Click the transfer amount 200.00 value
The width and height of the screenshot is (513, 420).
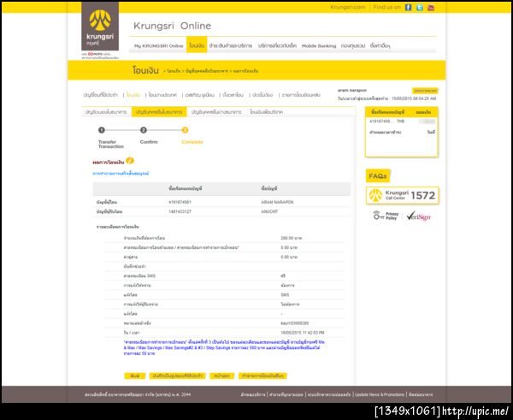[x=291, y=239]
